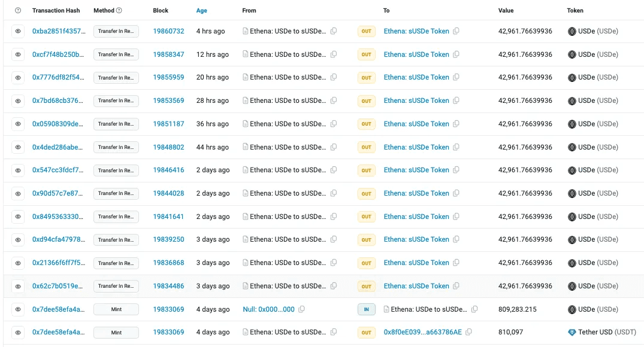Copy the sUSDe Token address for block 19858347
Image resolution: width=644 pixels, height=347 pixels.
456,54
